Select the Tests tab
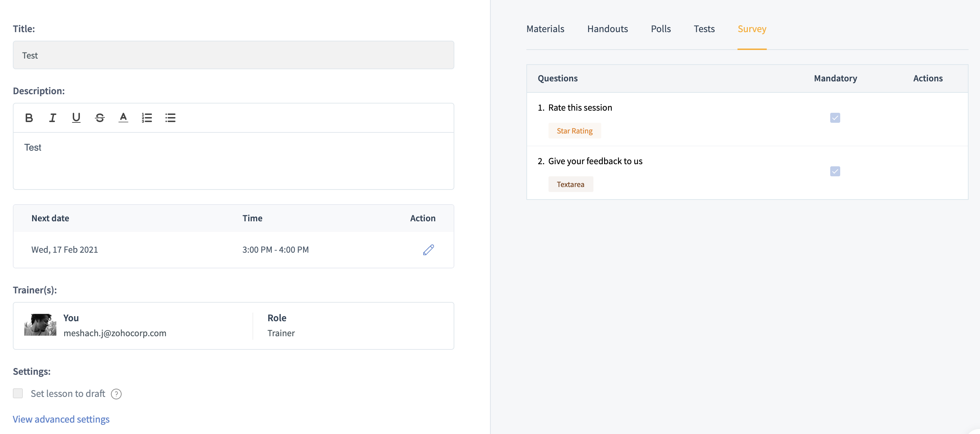Screen dimensions: 980x434 tap(704, 29)
